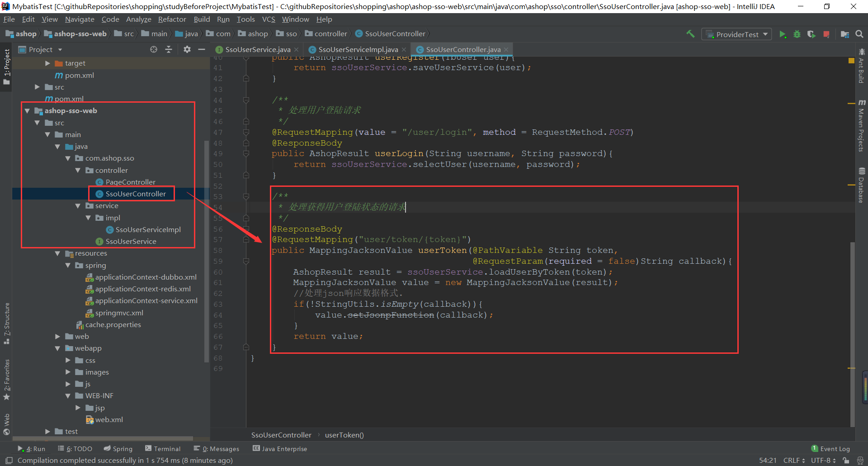Screen dimensions: 868x466
Task: Click the Build Project hammer icon
Action: pos(690,34)
